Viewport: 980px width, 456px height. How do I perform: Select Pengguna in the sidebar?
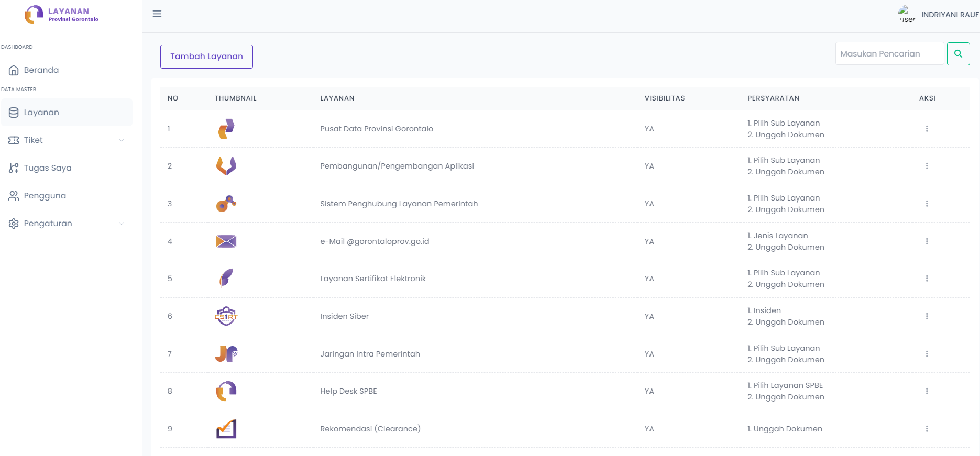click(x=45, y=196)
